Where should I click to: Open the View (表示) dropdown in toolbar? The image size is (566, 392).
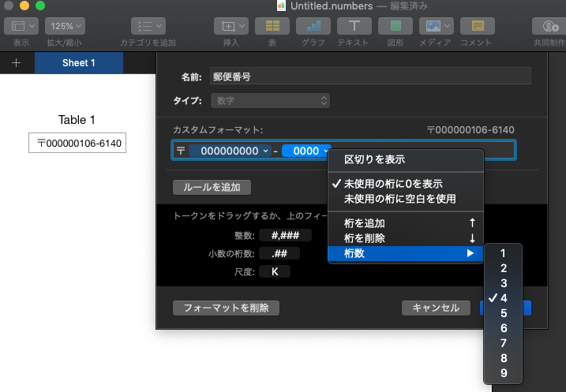coord(21,26)
